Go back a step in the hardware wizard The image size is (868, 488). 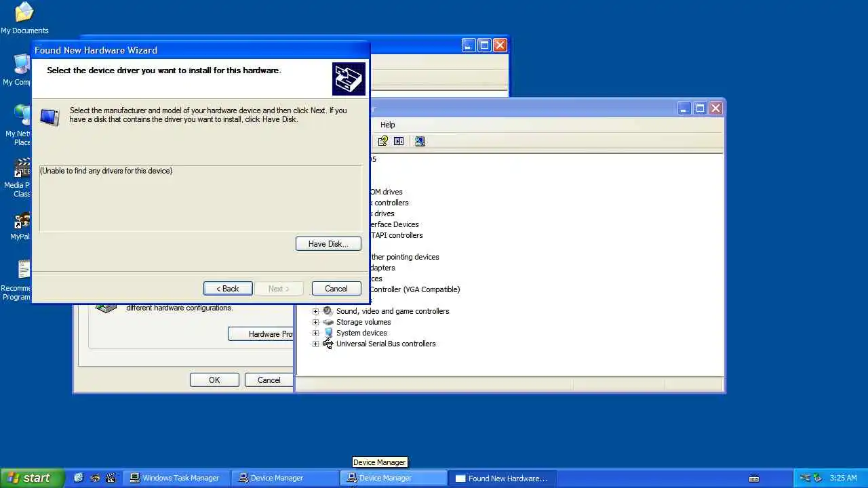[228, 288]
